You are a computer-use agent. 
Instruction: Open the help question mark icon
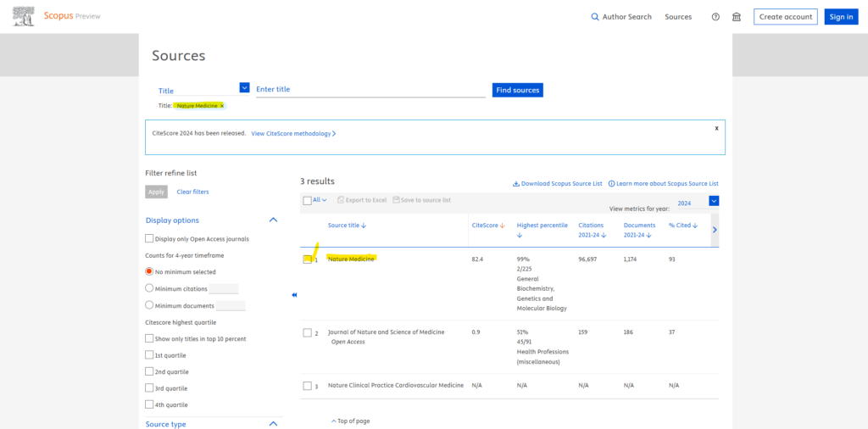(715, 17)
